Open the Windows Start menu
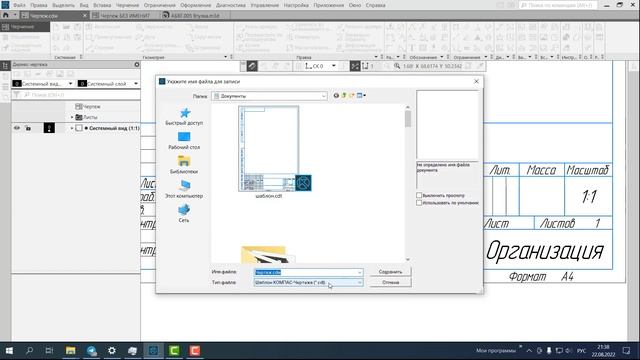This screenshot has height=360, width=640. point(9,351)
